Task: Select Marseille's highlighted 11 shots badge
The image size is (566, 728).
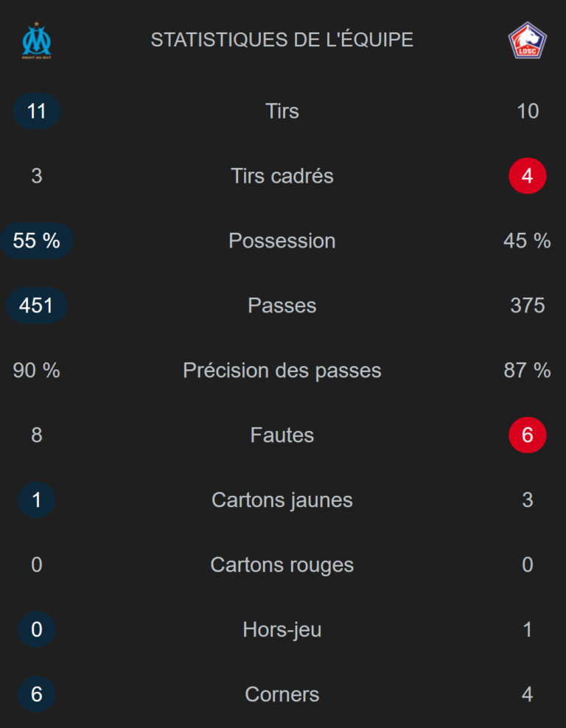Action: [37, 111]
